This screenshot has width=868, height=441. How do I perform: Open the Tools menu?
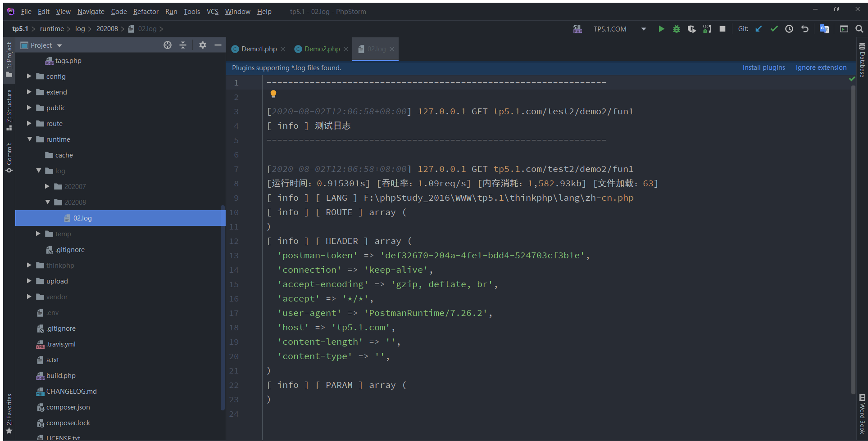192,11
